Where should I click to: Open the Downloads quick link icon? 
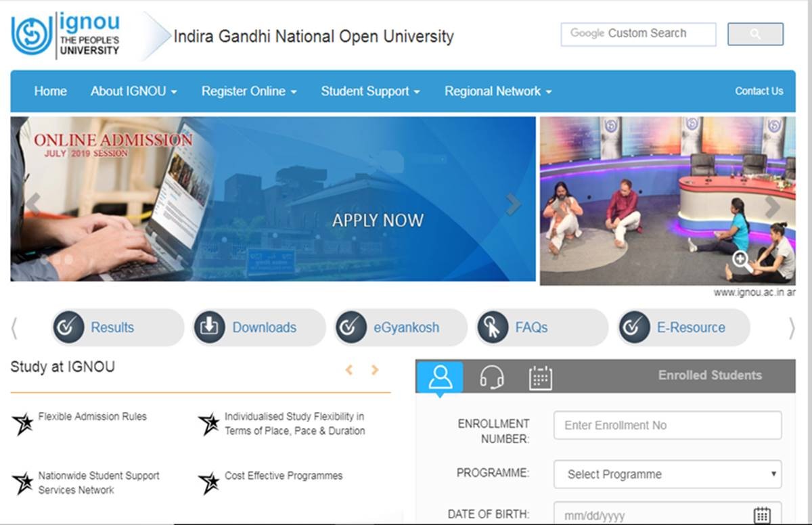tap(210, 327)
